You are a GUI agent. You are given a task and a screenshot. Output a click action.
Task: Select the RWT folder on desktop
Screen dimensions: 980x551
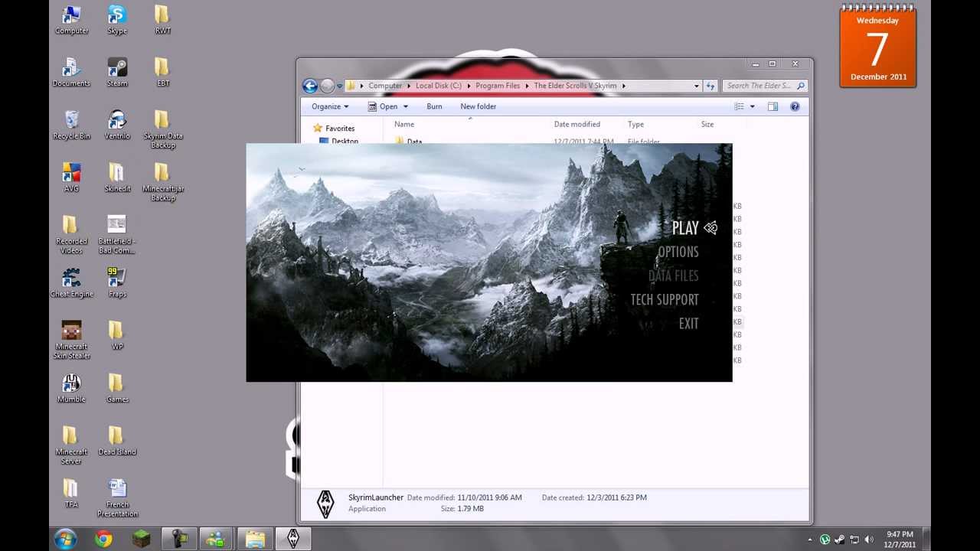[162, 21]
